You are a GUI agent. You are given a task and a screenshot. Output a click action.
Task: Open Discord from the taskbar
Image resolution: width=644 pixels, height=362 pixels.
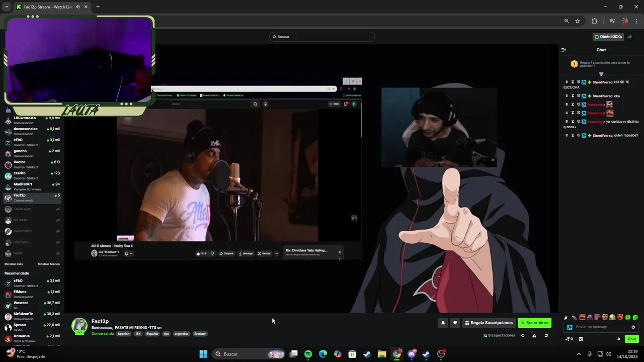(x=412, y=354)
